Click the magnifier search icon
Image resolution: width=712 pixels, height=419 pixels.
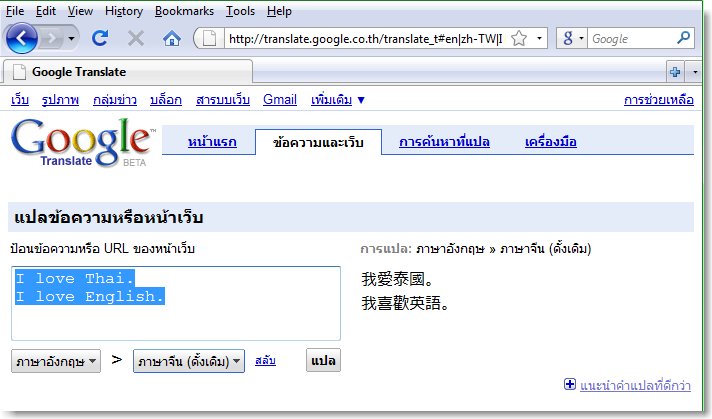[x=683, y=38]
